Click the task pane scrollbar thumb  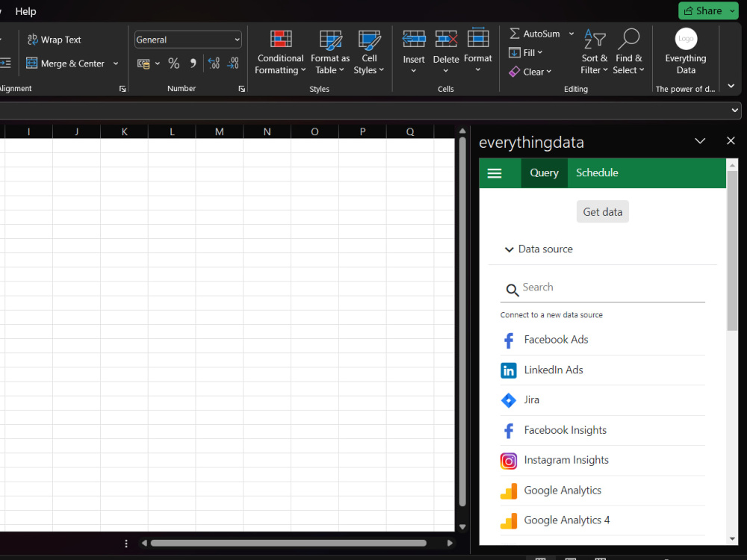[x=732, y=252]
